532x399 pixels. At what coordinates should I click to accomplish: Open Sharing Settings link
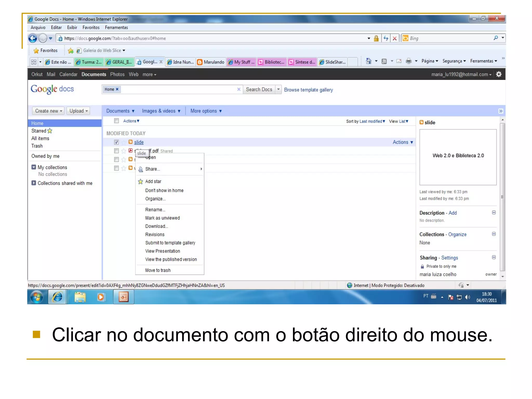coord(449,258)
